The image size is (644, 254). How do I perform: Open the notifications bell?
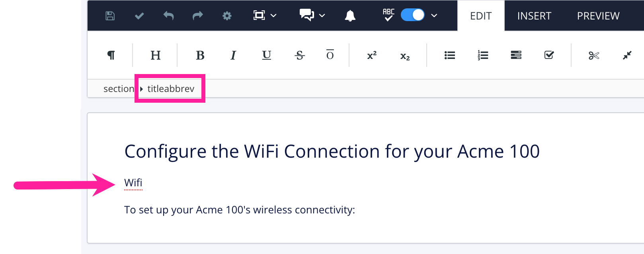(x=350, y=16)
